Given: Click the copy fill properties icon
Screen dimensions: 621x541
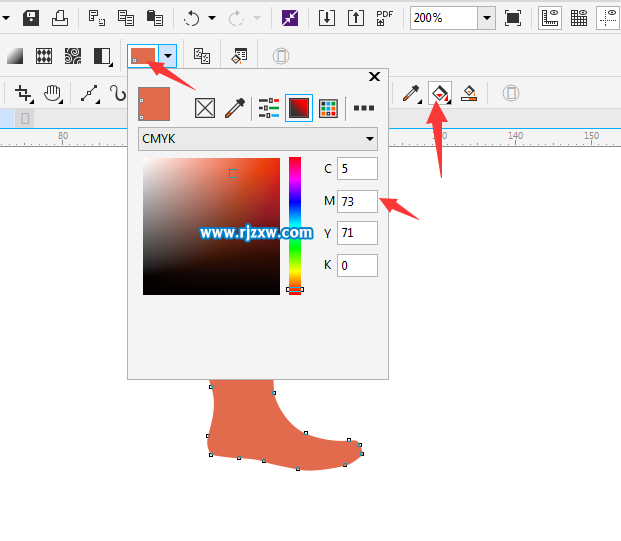Looking at the screenshot, I should coord(202,56).
